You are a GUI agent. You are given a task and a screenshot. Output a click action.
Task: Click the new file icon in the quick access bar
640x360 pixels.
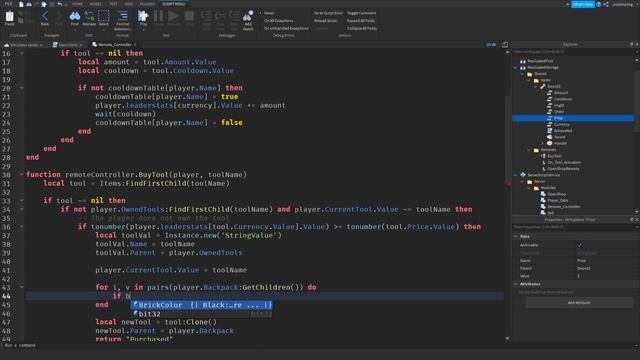point(21,4)
